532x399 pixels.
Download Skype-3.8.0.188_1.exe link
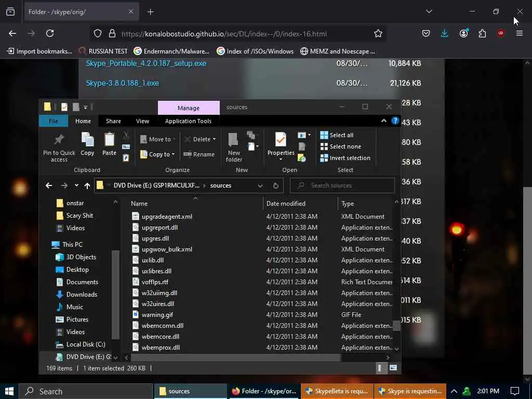(x=123, y=83)
